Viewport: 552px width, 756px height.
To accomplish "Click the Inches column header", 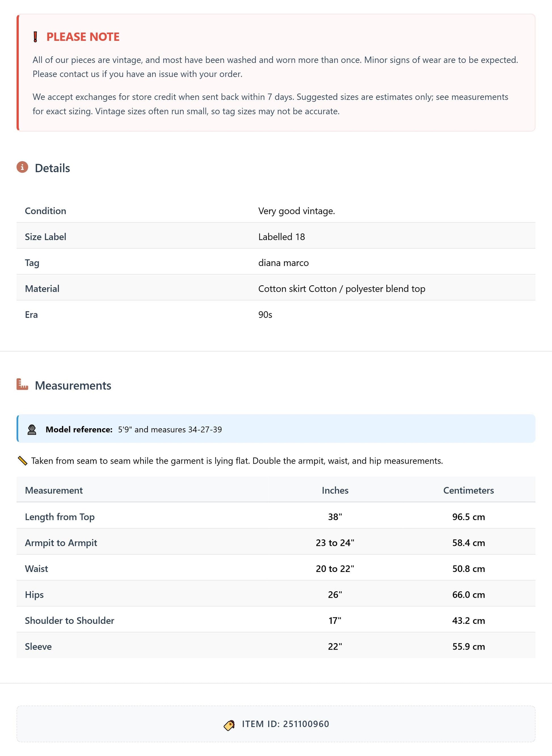I will [x=335, y=490].
